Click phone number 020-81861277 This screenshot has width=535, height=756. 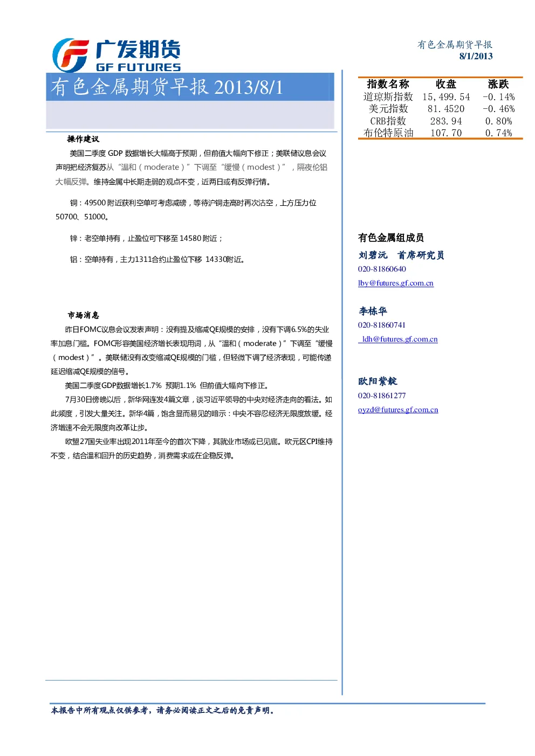coord(382,396)
